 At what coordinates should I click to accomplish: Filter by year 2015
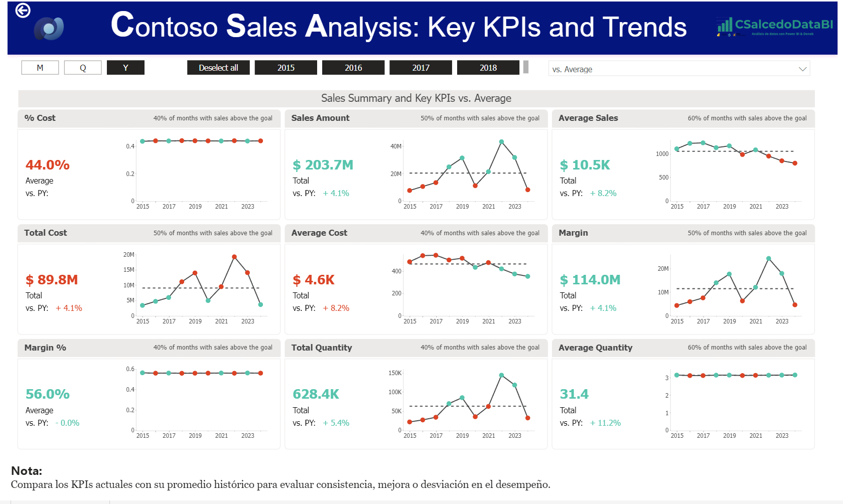tap(286, 68)
